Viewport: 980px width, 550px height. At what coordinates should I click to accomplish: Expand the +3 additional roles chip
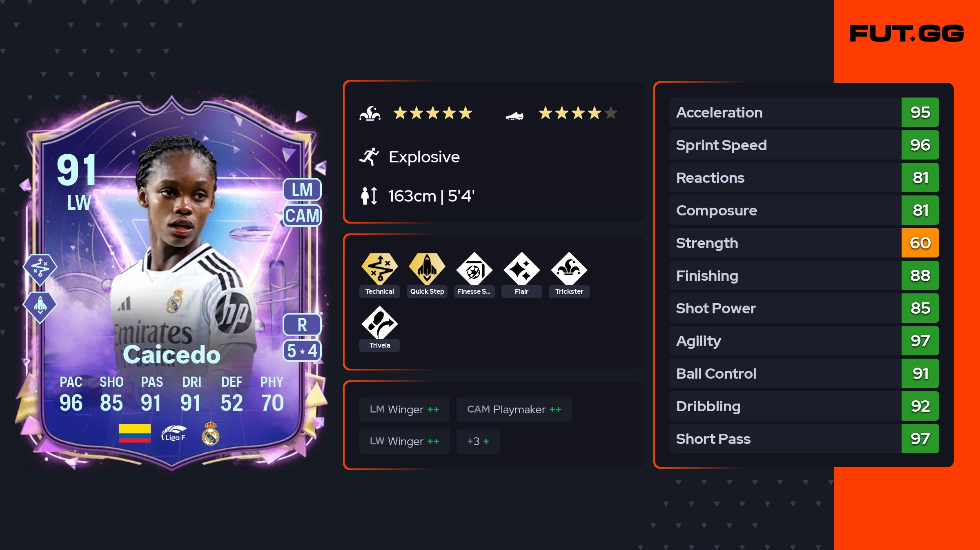tap(478, 441)
